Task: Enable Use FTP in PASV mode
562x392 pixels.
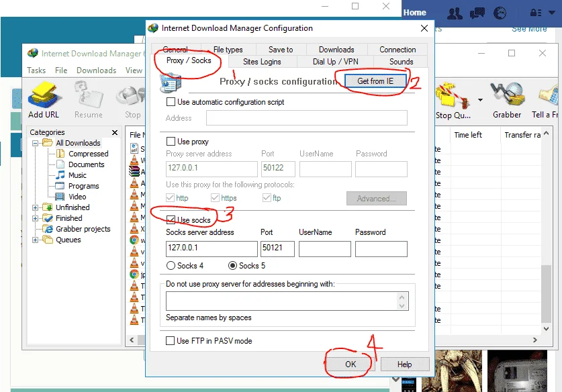Action: click(x=171, y=340)
